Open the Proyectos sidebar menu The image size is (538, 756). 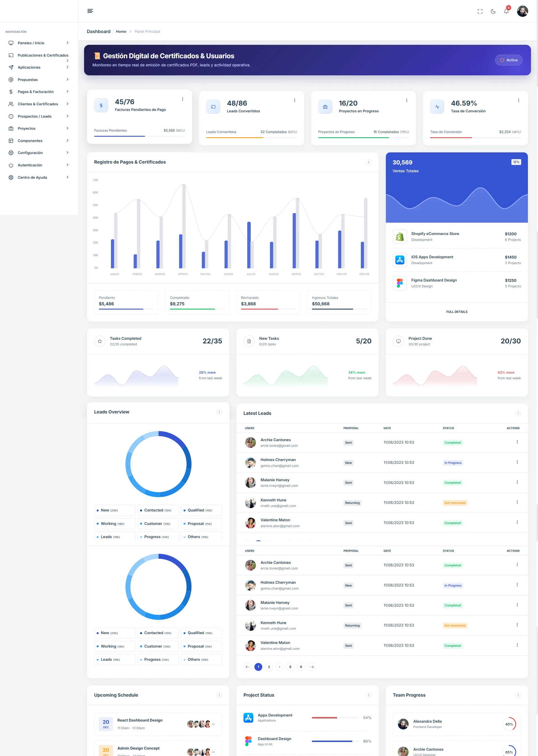coord(39,129)
